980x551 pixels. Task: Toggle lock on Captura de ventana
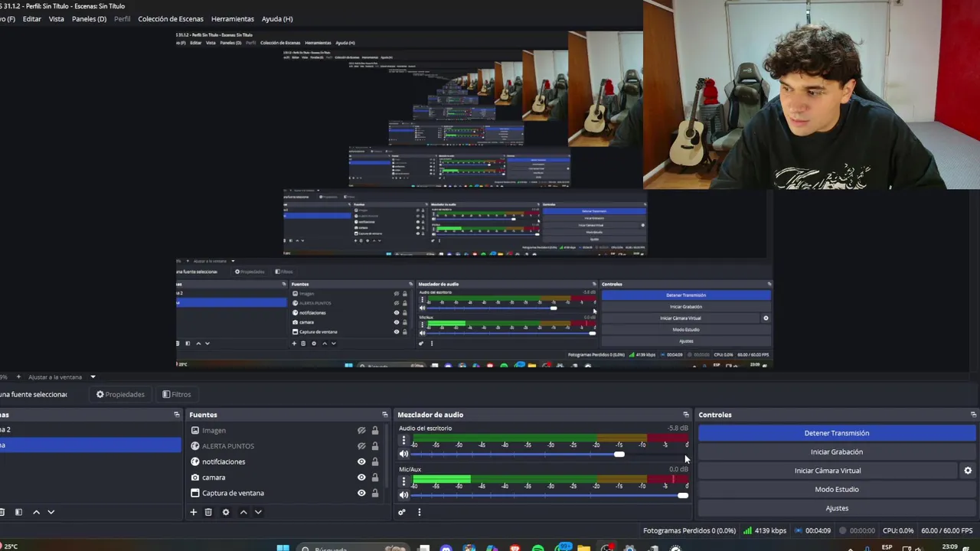(x=375, y=494)
